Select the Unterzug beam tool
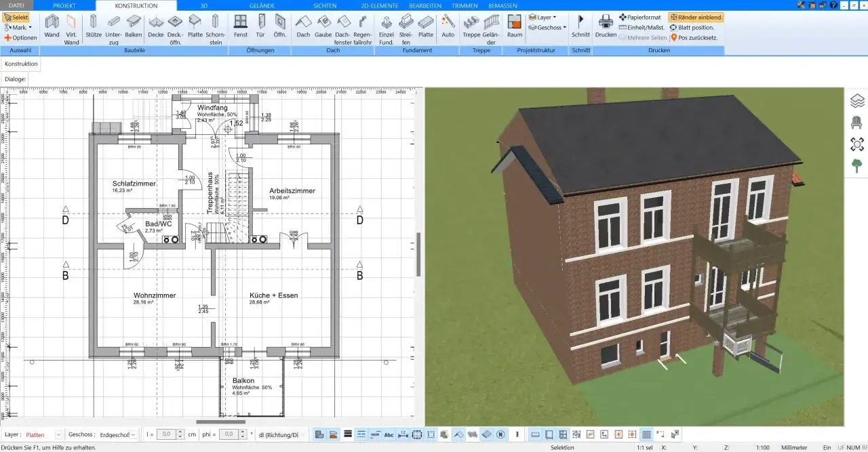This screenshot has height=452, width=868. pyautogui.click(x=113, y=29)
